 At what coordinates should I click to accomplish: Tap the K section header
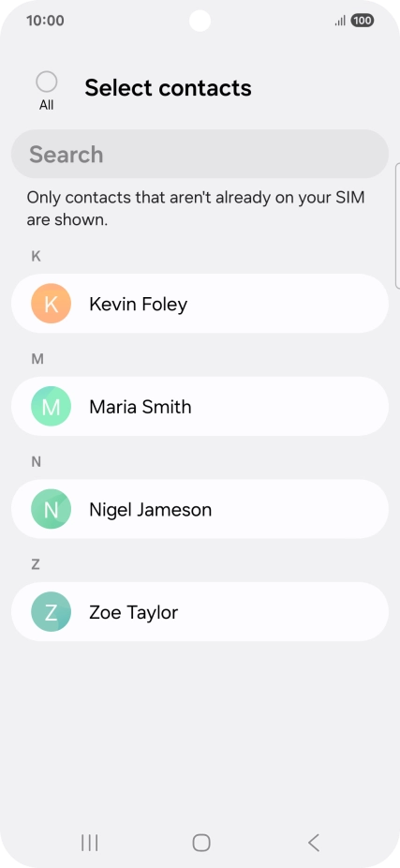point(36,256)
